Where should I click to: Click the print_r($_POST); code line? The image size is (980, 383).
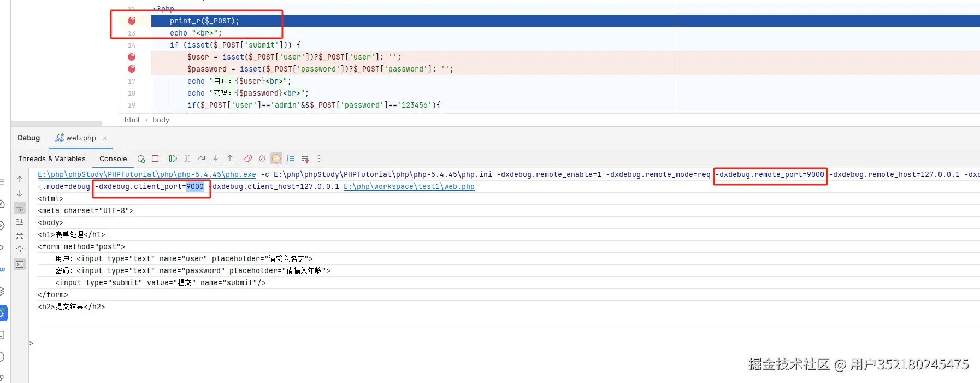click(x=204, y=21)
